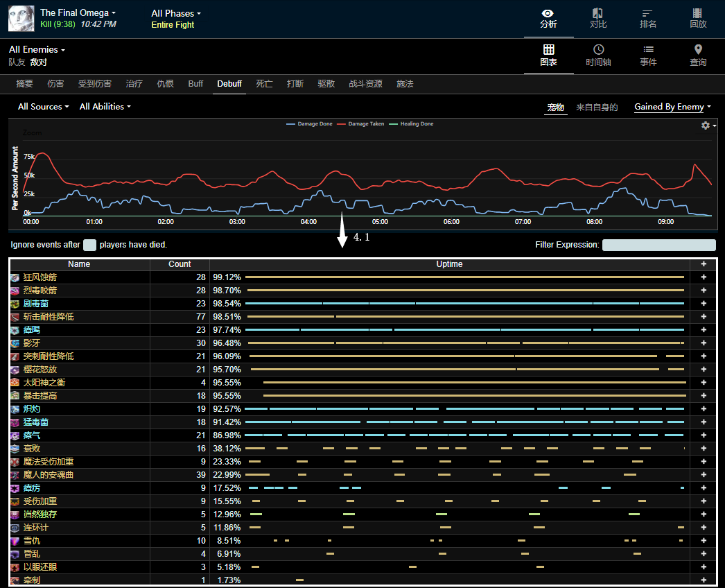
Task: Switch to the 治疗 tab
Action: (134, 84)
